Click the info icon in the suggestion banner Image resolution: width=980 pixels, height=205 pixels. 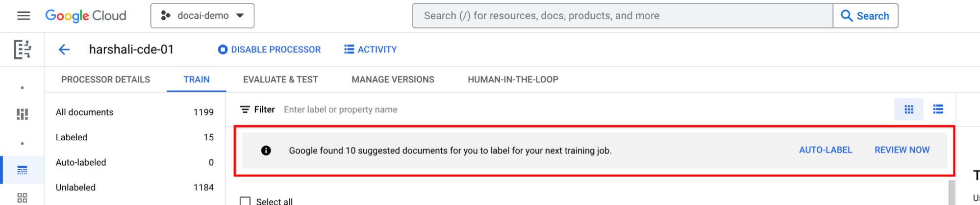[266, 151]
